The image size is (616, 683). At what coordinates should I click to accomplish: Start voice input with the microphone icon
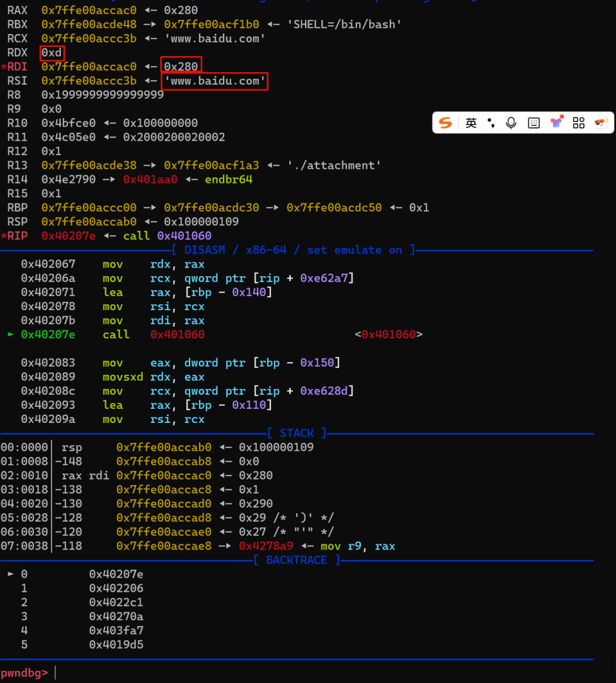tap(511, 123)
